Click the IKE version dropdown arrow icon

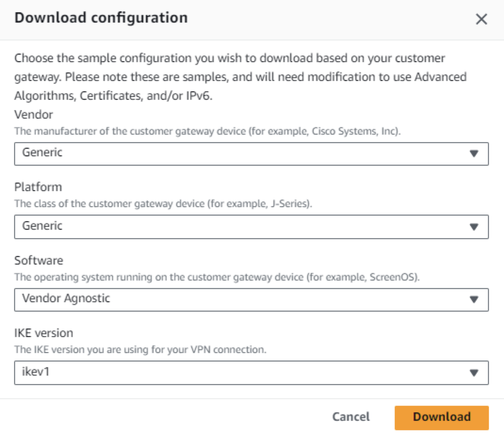click(474, 373)
